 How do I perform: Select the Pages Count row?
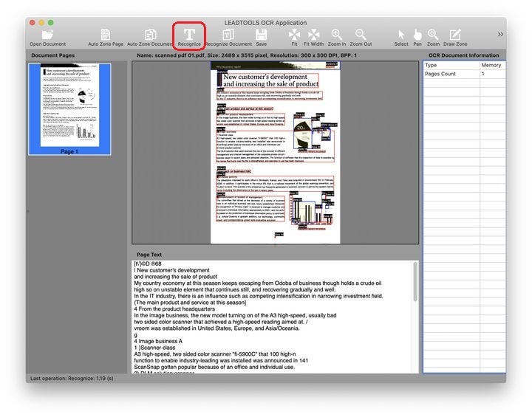click(x=464, y=74)
